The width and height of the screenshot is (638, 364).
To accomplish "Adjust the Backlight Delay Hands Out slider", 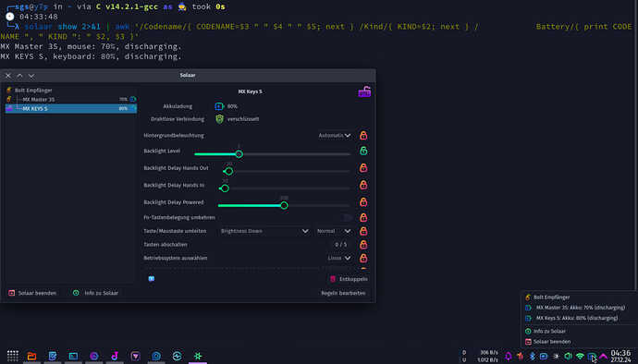I will pos(287,171).
